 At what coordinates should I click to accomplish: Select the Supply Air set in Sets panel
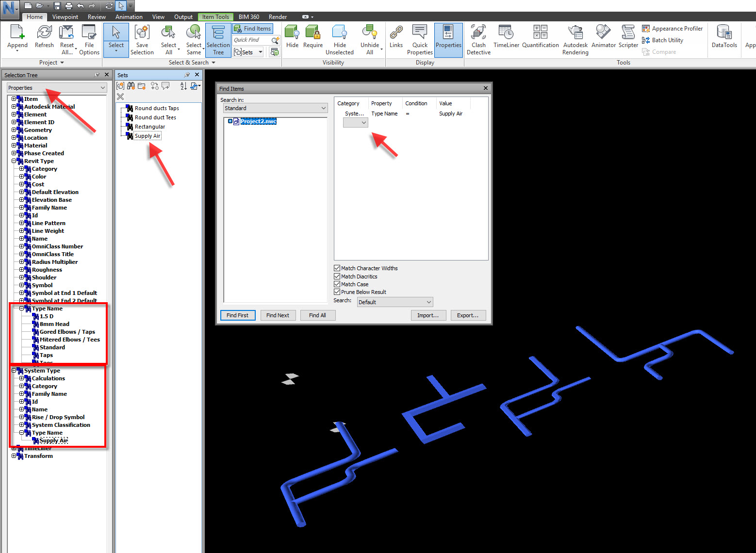coord(147,135)
